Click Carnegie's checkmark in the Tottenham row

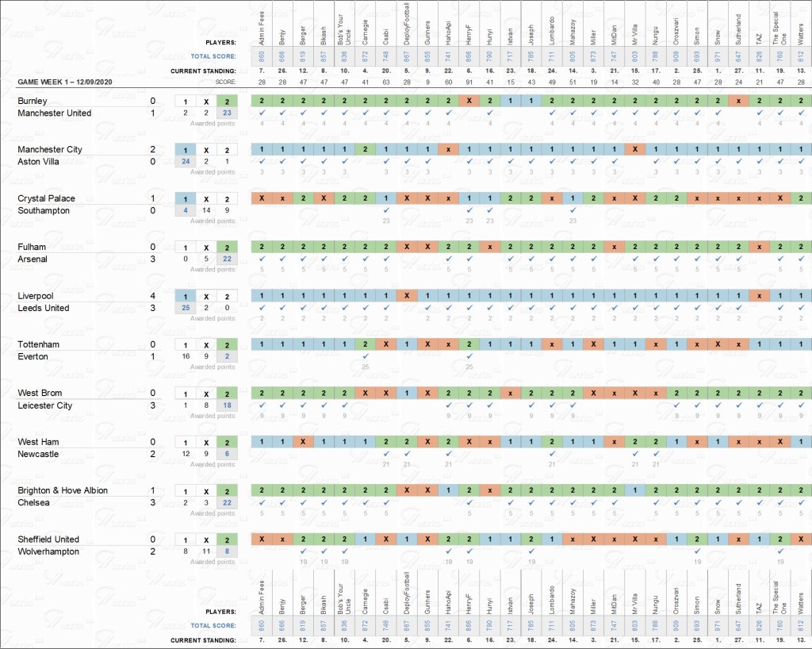tap(365, 356)
